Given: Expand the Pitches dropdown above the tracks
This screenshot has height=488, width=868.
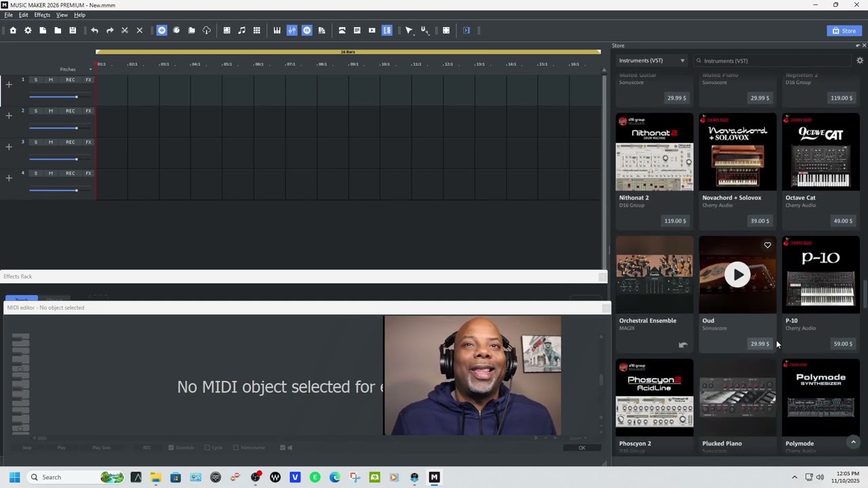Looking at the screenshot, I should 90,69.
